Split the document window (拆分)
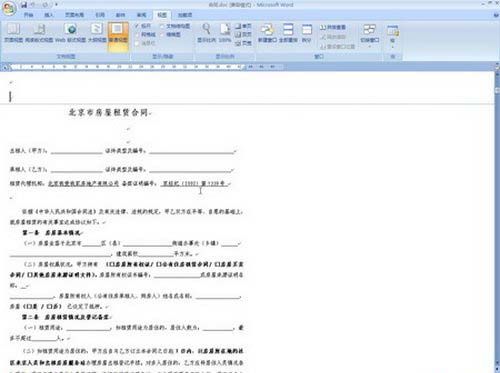This screenshot has width=500, height=373. click(x=306, y=33)
